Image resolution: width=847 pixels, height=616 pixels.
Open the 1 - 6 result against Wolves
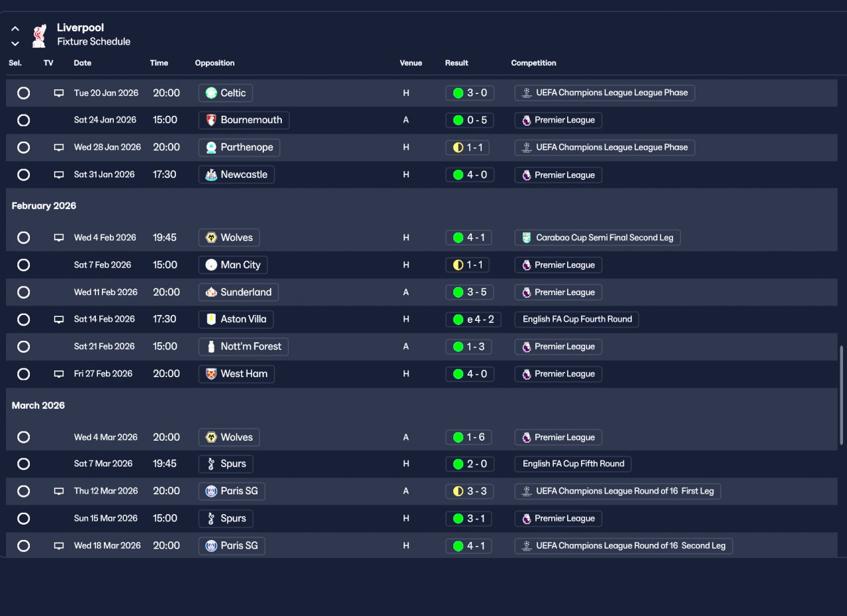click(x=470, y=437)
